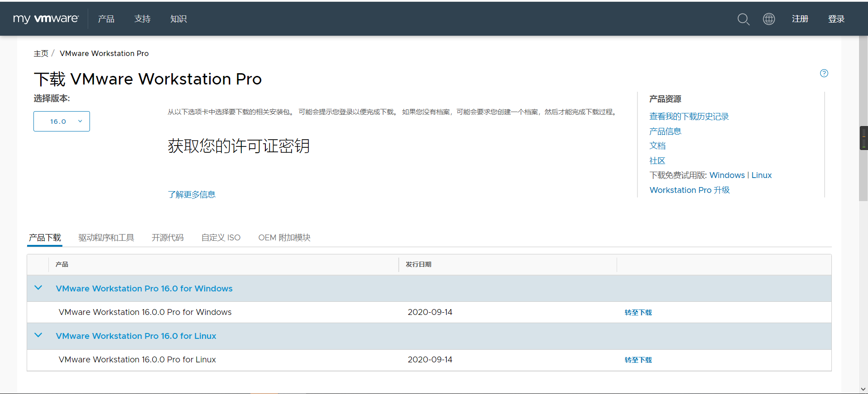Click the 发行日期 column header
Viewport: 868px width, 394px height.
419,264
